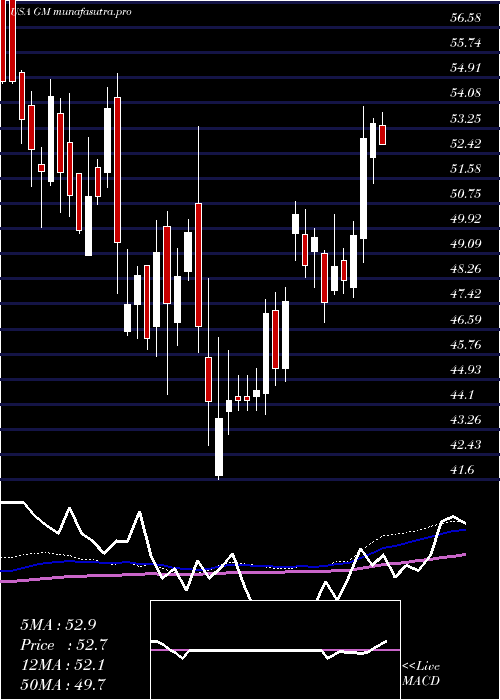Click the '<<Live MACD' label
The width and height of the screenshot is (500, 700).
[421, 673]
